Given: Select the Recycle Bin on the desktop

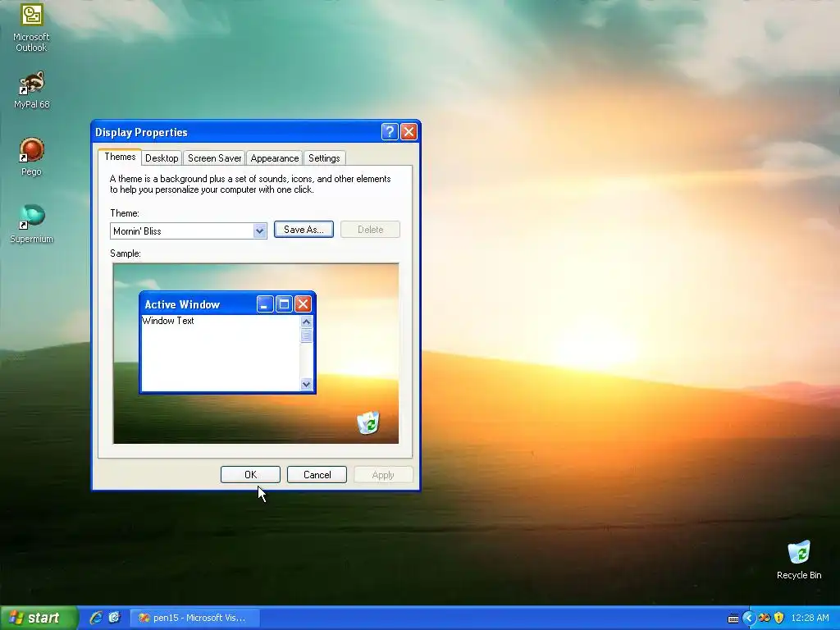Looking at the screenshot, I should pyautogui.click(x=799, y=560).
